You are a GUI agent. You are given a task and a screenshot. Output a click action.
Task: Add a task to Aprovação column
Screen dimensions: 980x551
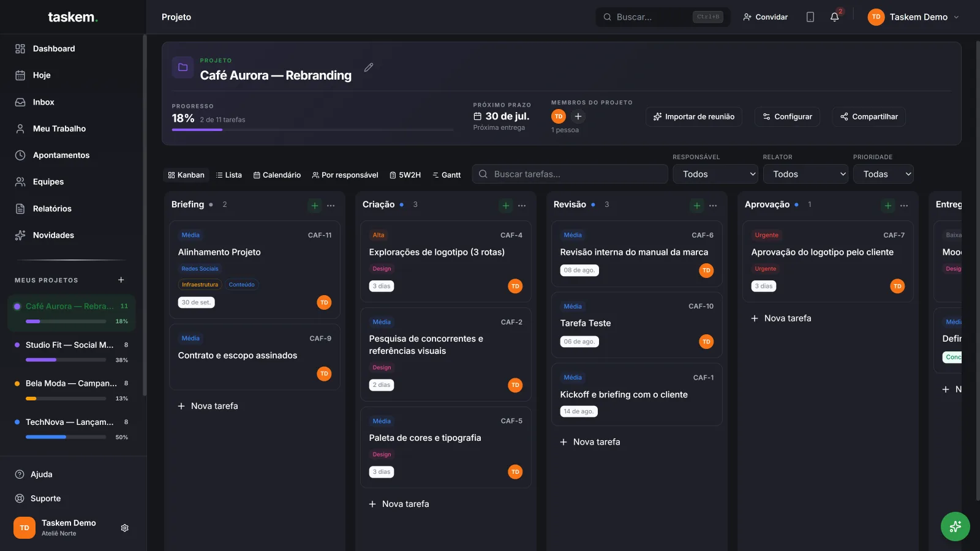point(888,206)
